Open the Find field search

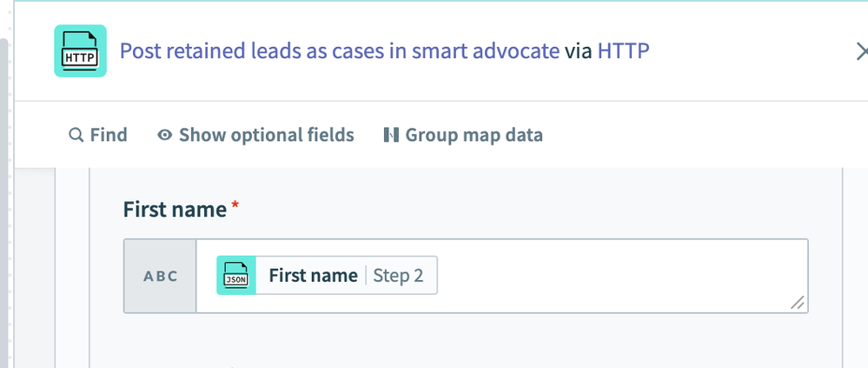pyautogui.click(x=98, y=135)
